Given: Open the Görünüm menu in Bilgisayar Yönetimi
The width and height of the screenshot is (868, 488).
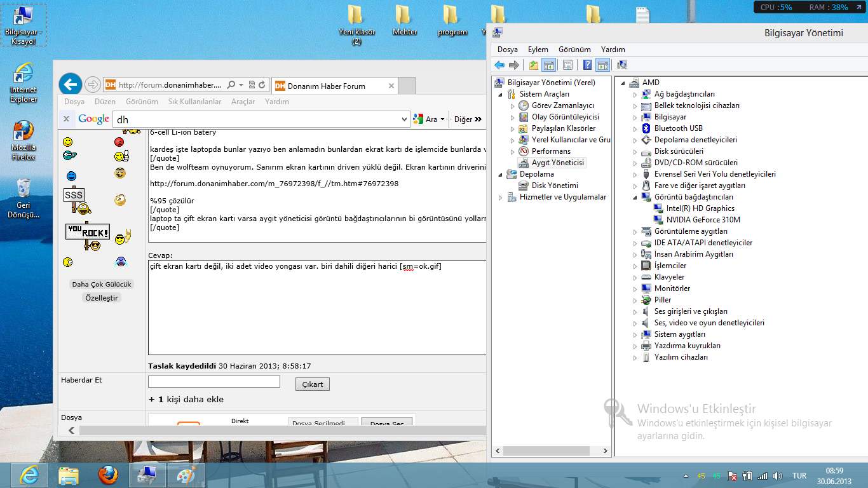Looking at the screenshot, I should [574, 50].
